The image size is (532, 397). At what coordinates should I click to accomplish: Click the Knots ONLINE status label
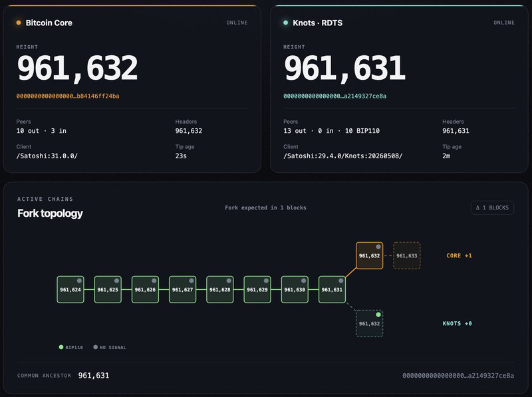point(504,23)
